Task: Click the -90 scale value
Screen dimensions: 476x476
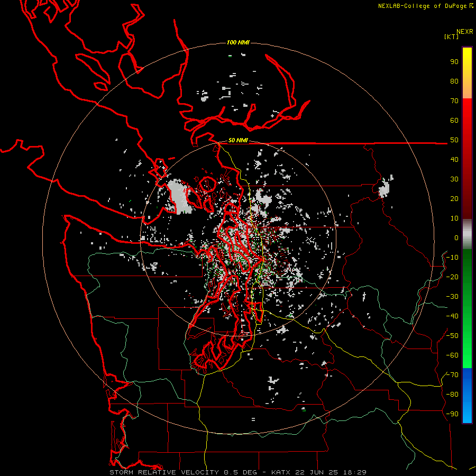Action: coord(452,414)
